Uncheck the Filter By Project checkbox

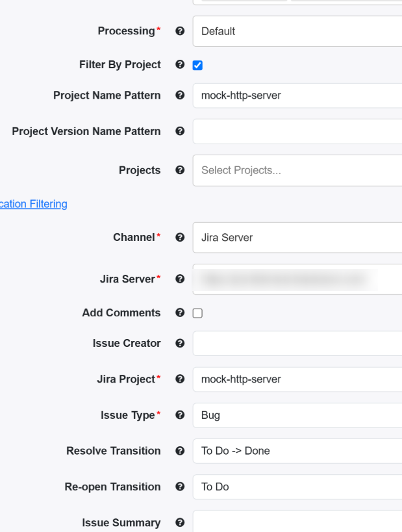[x=197, y=65]
